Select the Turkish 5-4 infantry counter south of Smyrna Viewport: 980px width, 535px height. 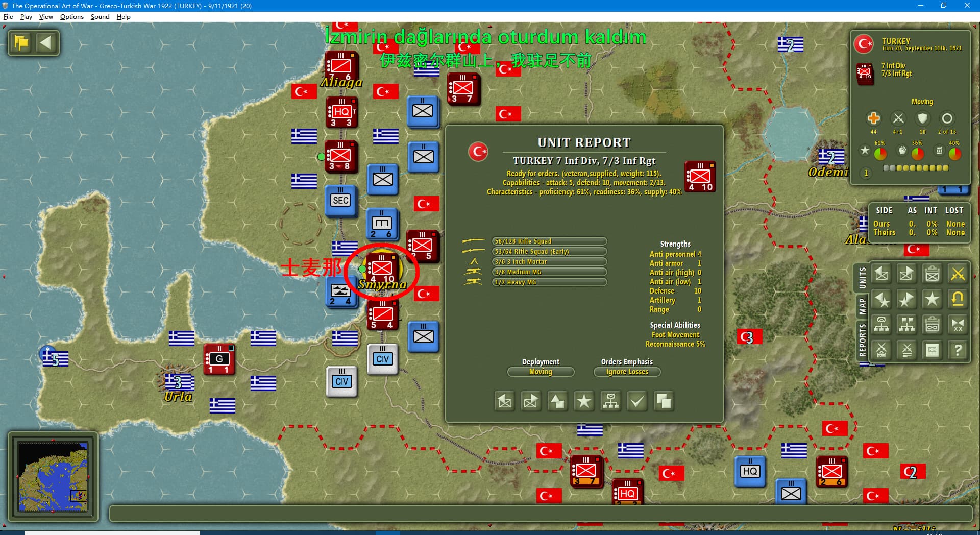click(x=382, y=314)
